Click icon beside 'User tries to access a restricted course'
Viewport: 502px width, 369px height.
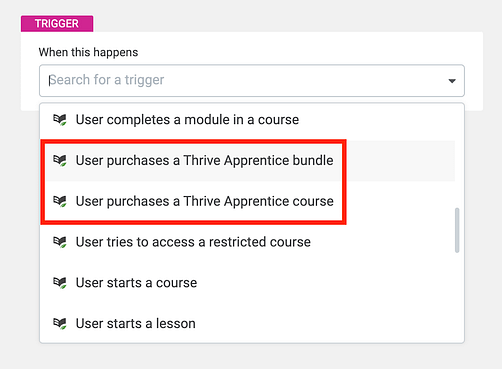point(60,242)
